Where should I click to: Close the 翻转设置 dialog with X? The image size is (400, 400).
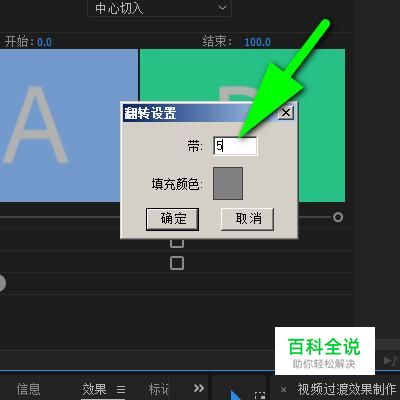click(286, 113)
